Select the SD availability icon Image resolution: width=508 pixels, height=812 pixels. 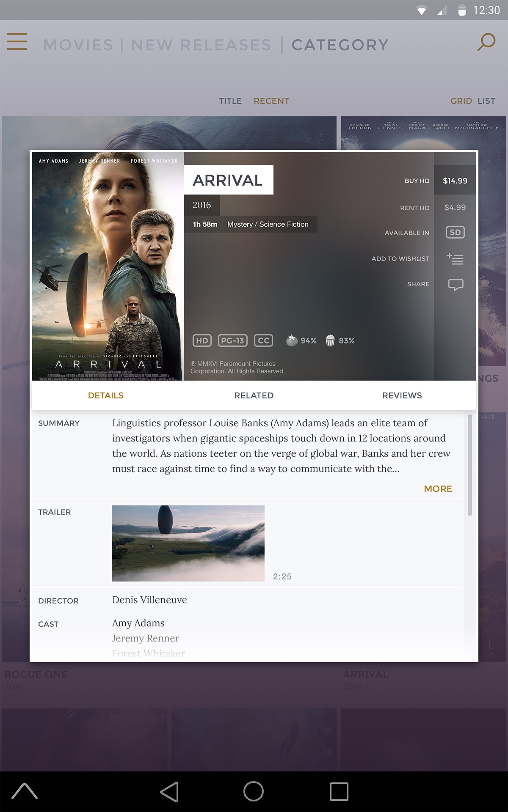click(x=455, y=232)
